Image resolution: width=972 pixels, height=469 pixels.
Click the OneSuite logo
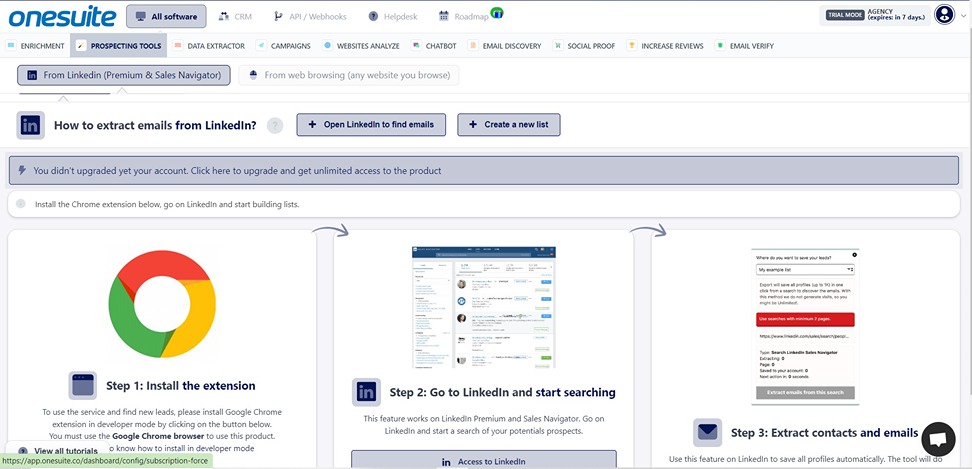(x=62, y=17)
